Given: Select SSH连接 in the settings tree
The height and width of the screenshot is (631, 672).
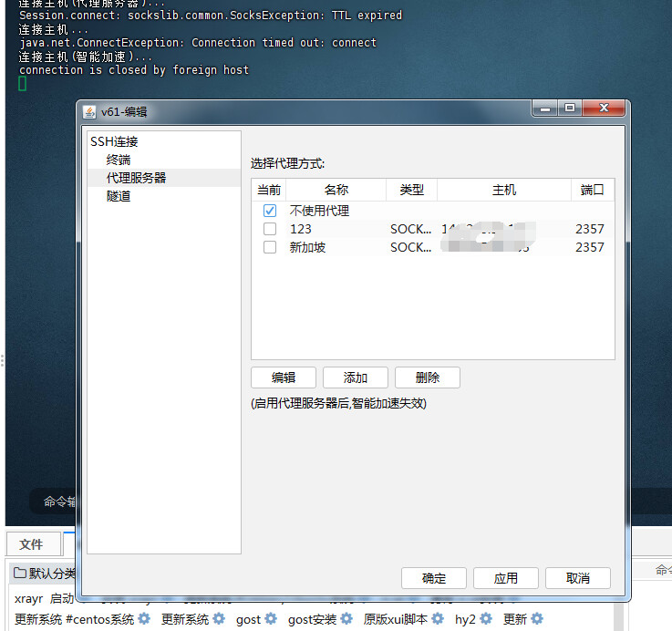Looking at the screenshot, I should (x=114, y=141).
